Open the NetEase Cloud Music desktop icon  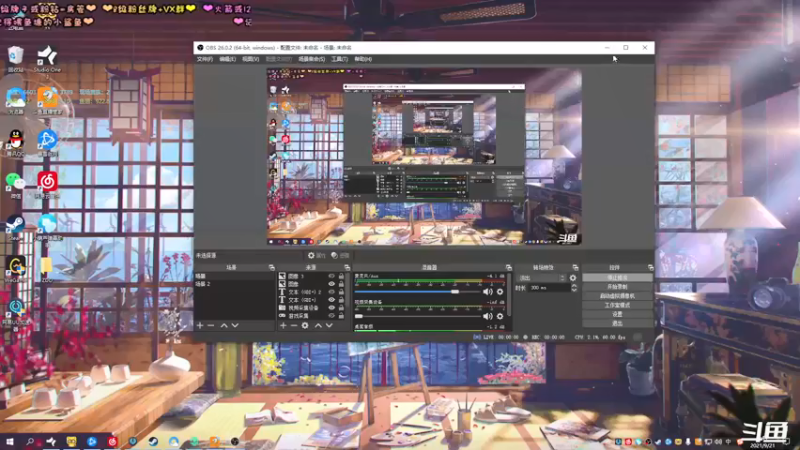click(x=47, y=185)
